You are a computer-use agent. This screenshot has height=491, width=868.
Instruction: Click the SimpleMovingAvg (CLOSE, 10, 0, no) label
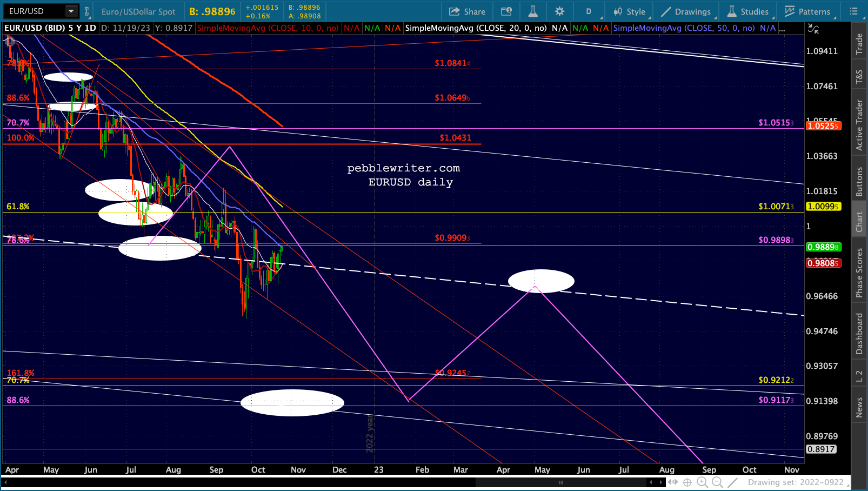point(268,28)
